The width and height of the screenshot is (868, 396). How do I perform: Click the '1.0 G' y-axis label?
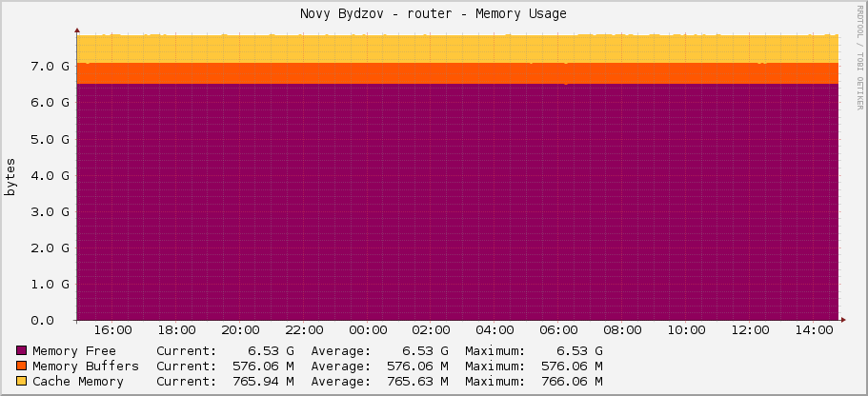click(50, 285)
